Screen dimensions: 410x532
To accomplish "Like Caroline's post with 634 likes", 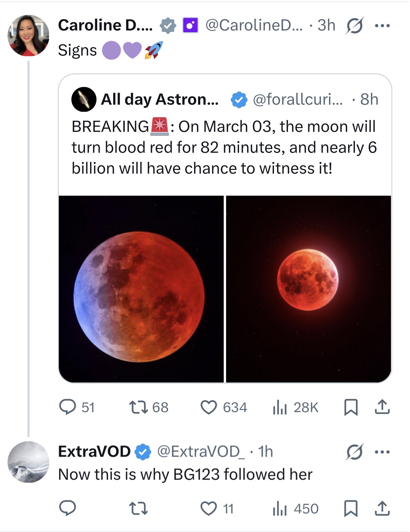I will (209, 407).
